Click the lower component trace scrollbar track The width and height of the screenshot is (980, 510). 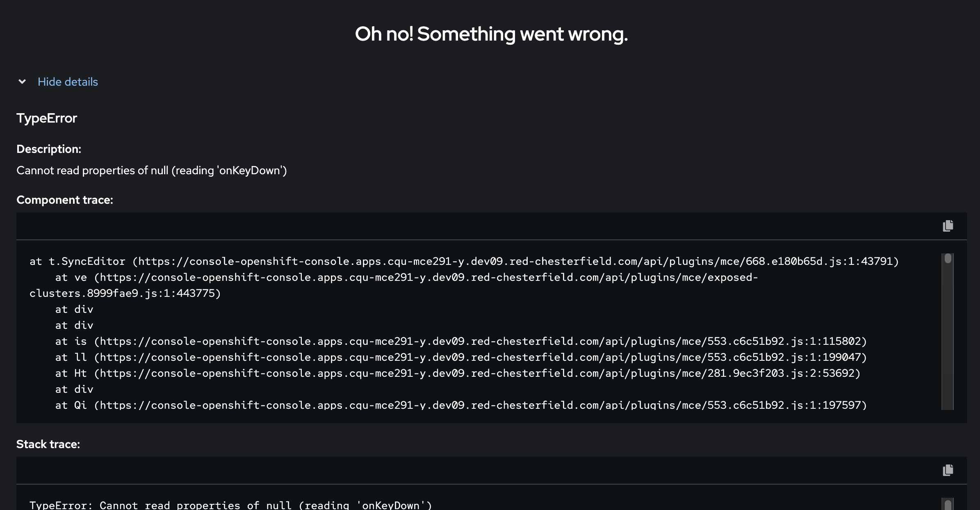[x=948, y=348]
